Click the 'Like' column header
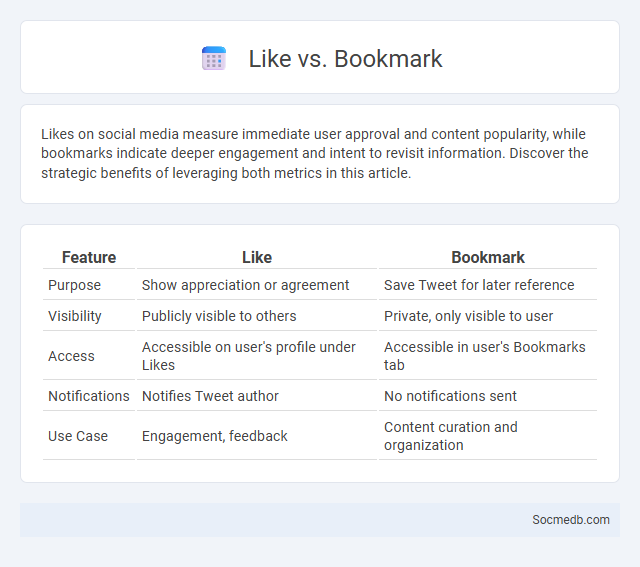This screenshot has width=640, height=567. pos(257,257)
